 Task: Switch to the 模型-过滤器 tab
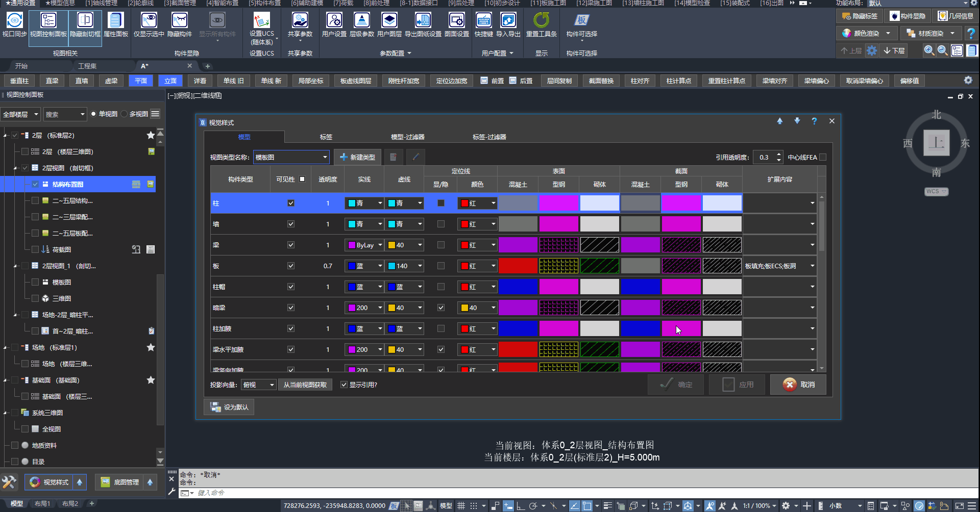pos(407,137)
